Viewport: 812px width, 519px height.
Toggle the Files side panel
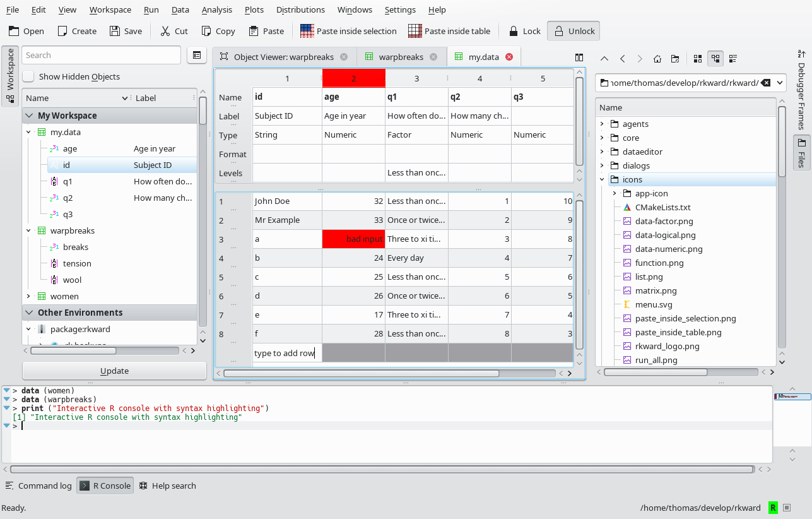(x=801, y=153)
